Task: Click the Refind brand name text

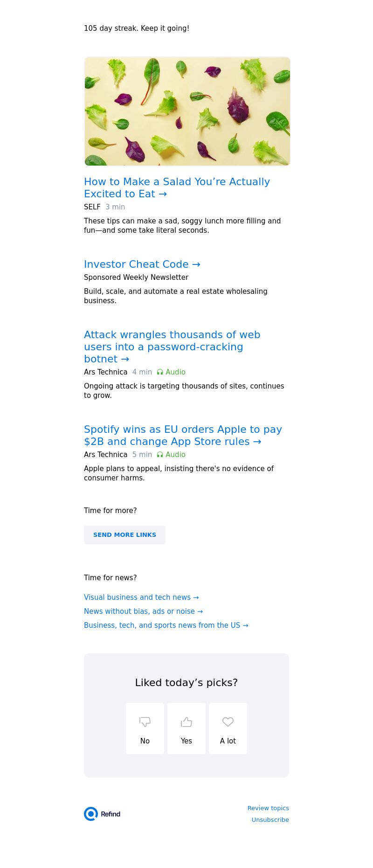Action: point(111,814)
